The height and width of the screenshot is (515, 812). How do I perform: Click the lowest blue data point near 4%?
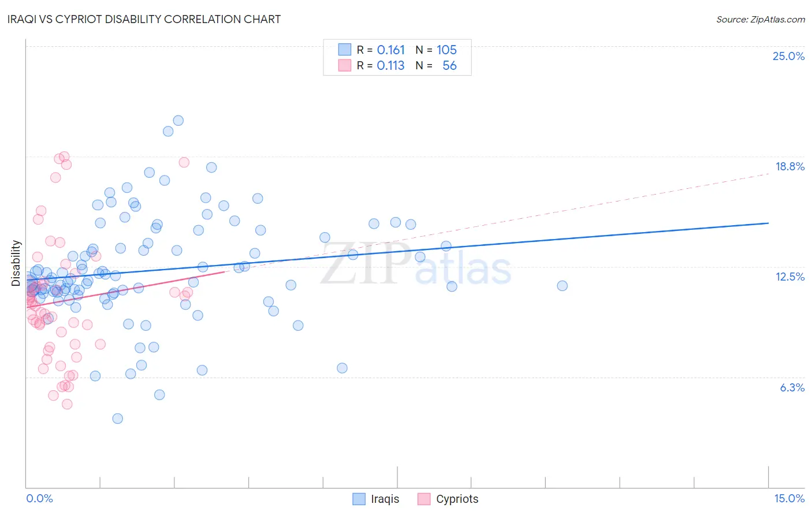pos(118,419)
